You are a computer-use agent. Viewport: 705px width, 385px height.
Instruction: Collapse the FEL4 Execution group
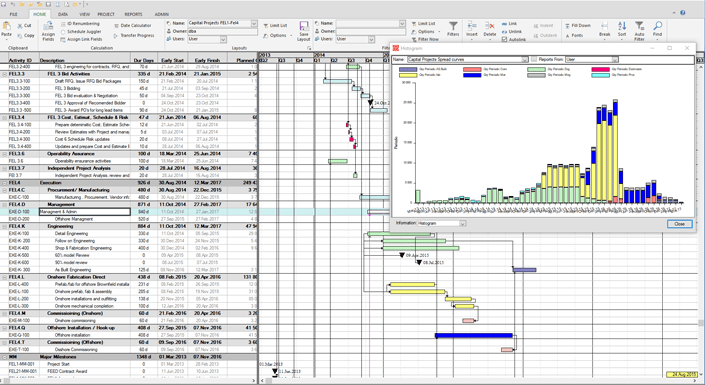pyautogui.click(x=4, y=183)
